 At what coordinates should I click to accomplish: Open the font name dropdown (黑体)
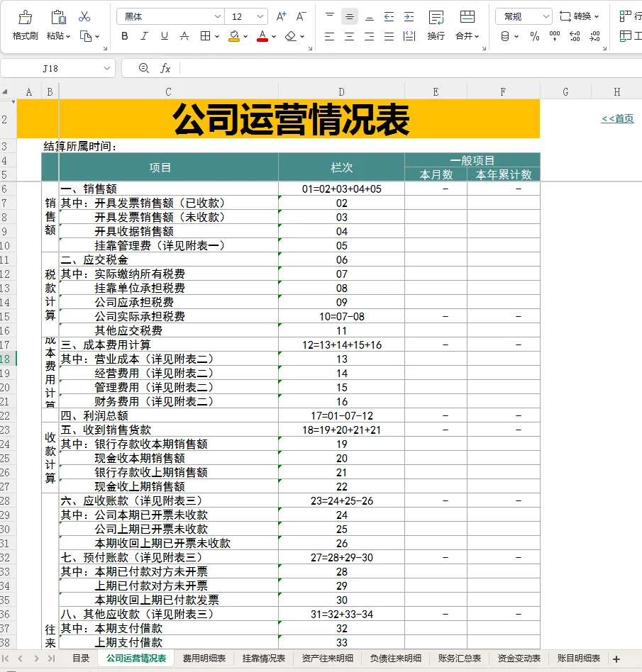point(218,17)
